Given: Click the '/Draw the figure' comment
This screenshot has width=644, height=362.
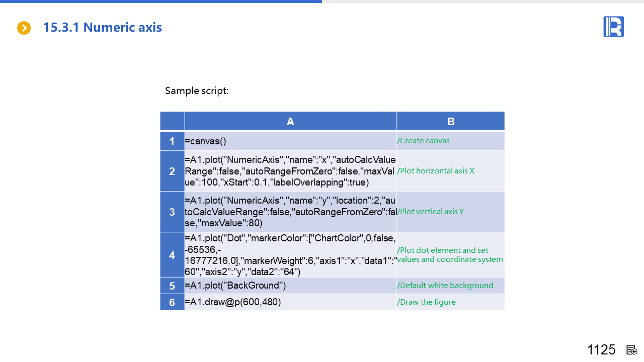Looking at the screenshot, I should point(426,302).
